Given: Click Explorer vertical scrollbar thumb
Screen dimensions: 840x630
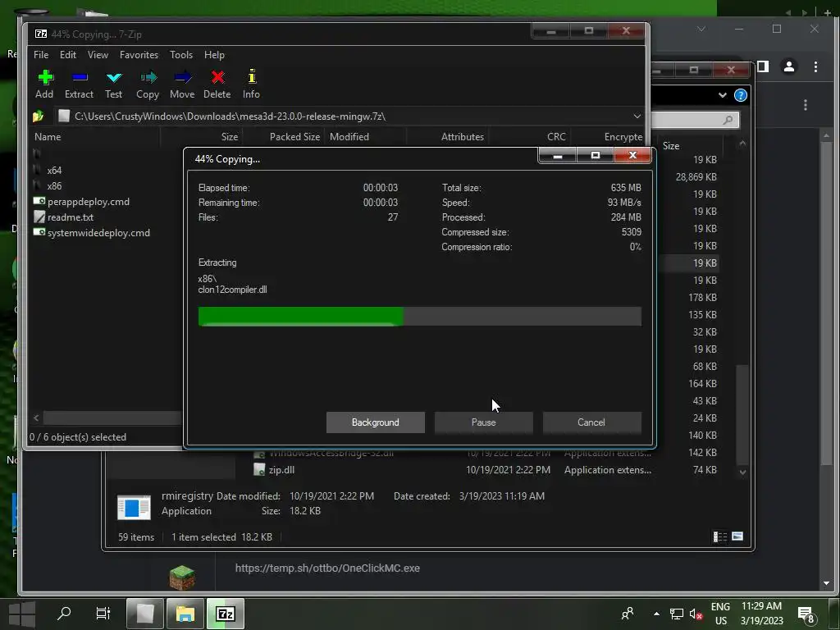Looking at the screenshot, I should point(742,413).
